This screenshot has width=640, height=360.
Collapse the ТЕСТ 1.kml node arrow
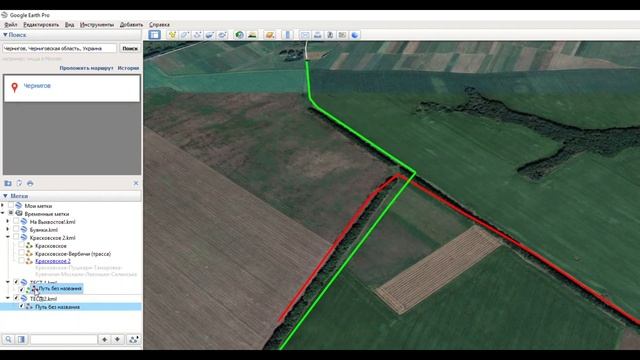click(x=8, y=282)
